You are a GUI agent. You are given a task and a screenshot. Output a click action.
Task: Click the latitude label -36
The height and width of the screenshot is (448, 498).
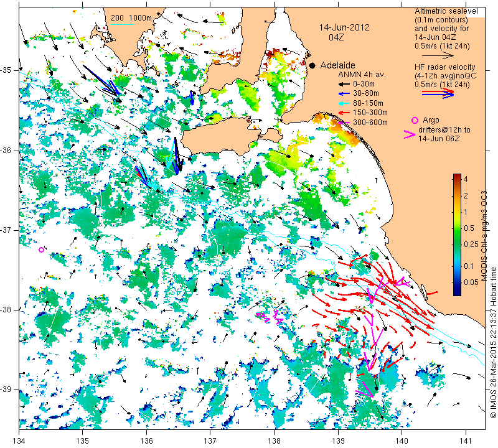pyautogui.click(x=7, y=150)
